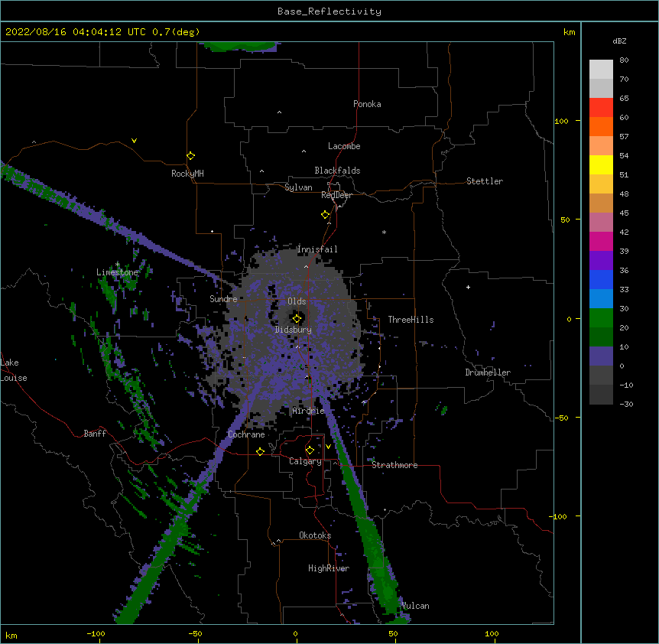Viewport: 659px width, 644px height.
Task: Click the ThreeHills label
Action: (411, 320)
